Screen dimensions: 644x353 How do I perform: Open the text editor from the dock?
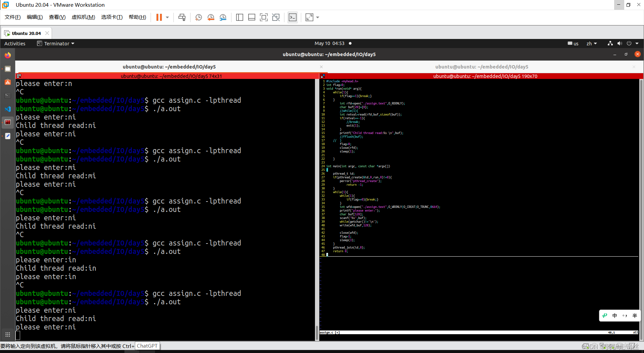[8, 136]
